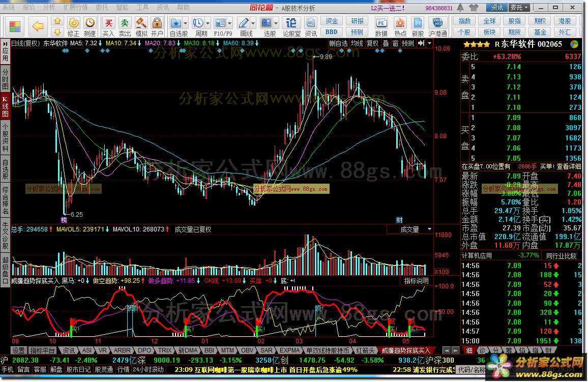Go back with the yellow arrow icon
The width and height of the screenshot is (588, 382).
click(38, 26)
